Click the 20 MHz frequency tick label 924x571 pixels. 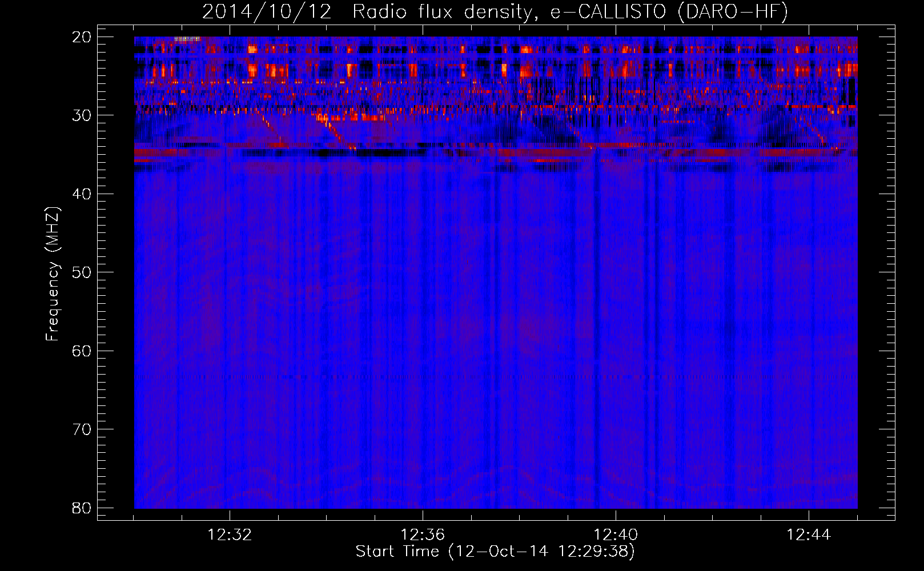point(82,37)
